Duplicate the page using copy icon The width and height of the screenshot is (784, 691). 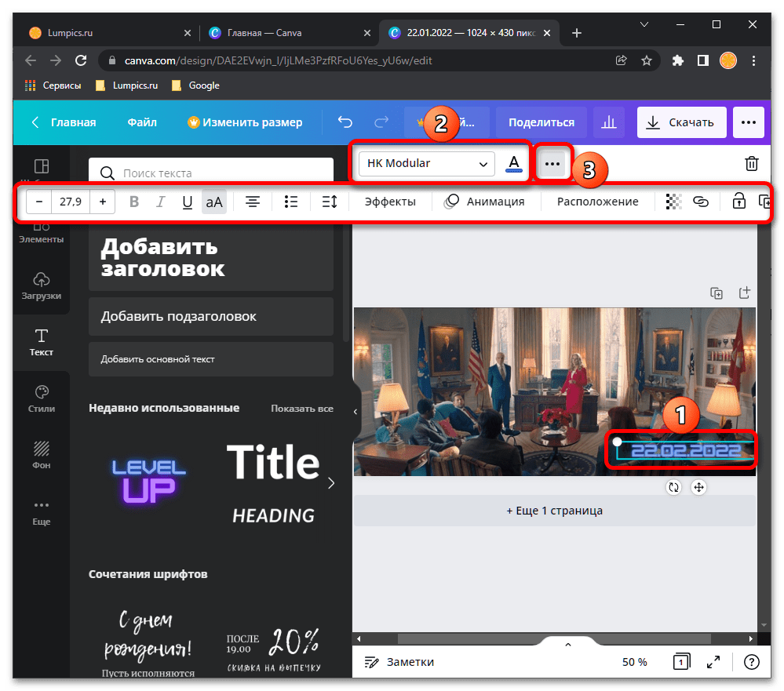tap(717, 293)
